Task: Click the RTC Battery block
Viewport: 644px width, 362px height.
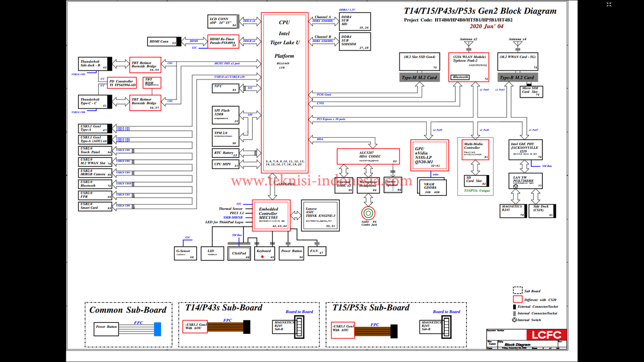Action: 226,153
